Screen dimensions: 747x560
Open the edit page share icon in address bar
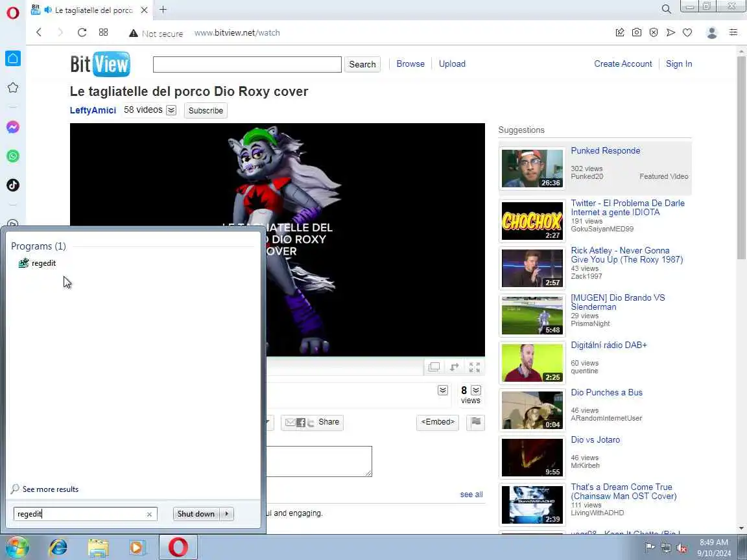pos(620,32)
